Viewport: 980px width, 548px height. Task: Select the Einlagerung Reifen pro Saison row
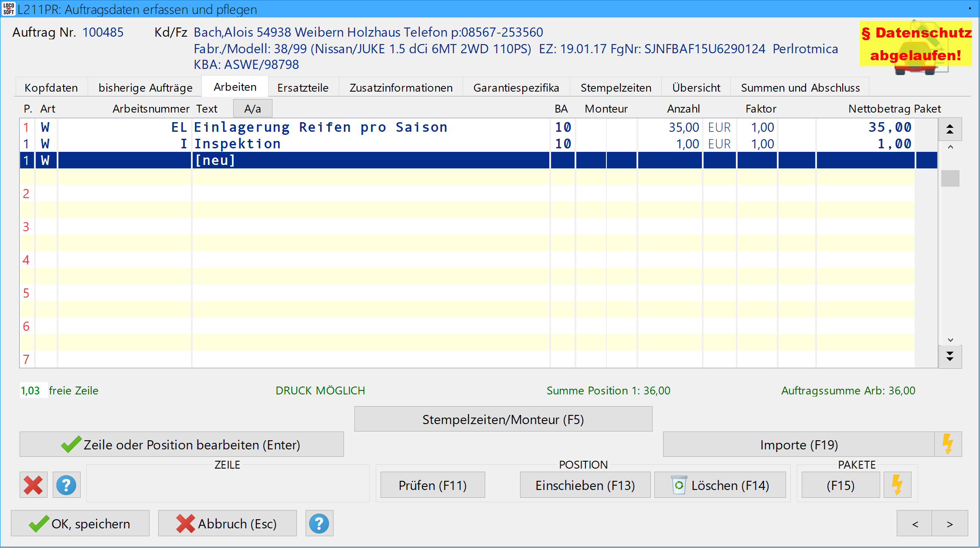click(320, 127)
